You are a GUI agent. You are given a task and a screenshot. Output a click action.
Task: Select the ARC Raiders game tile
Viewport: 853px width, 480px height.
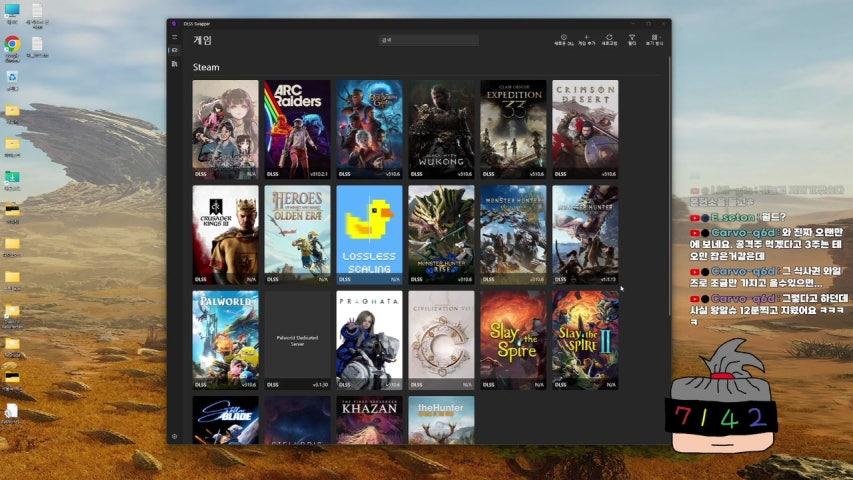[297, 130]
